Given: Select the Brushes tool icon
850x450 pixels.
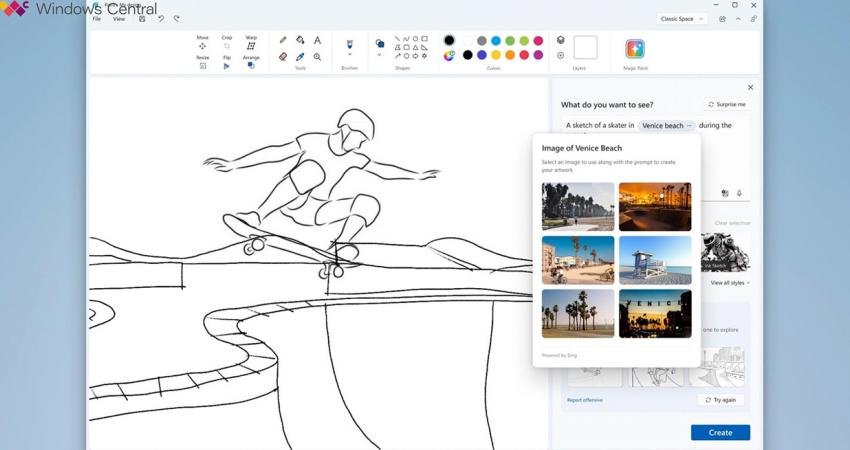Looking at the screenshot, I should (350, 44).
